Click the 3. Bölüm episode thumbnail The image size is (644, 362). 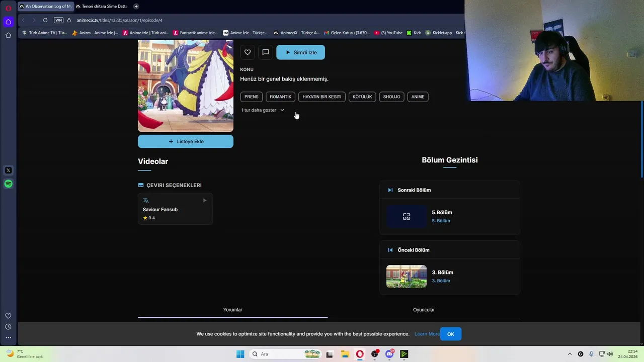(407, 277)
